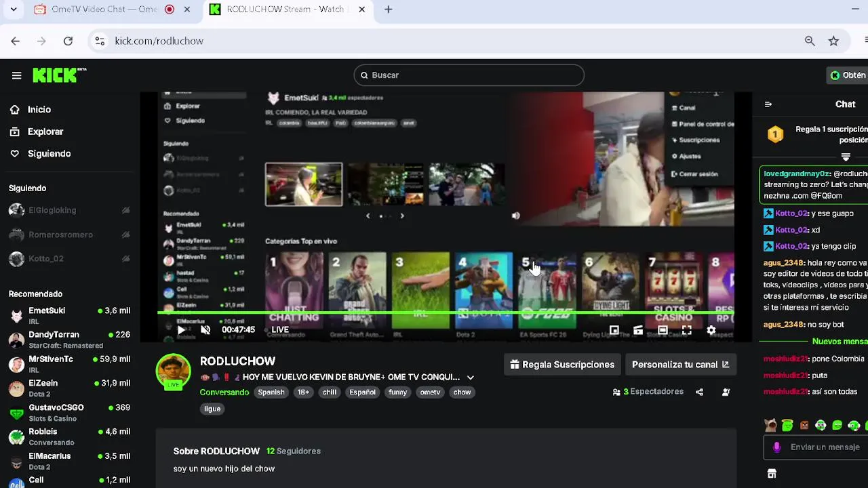Expand the stream title chevron
The image size is (868, 488).
coord(471,378)
